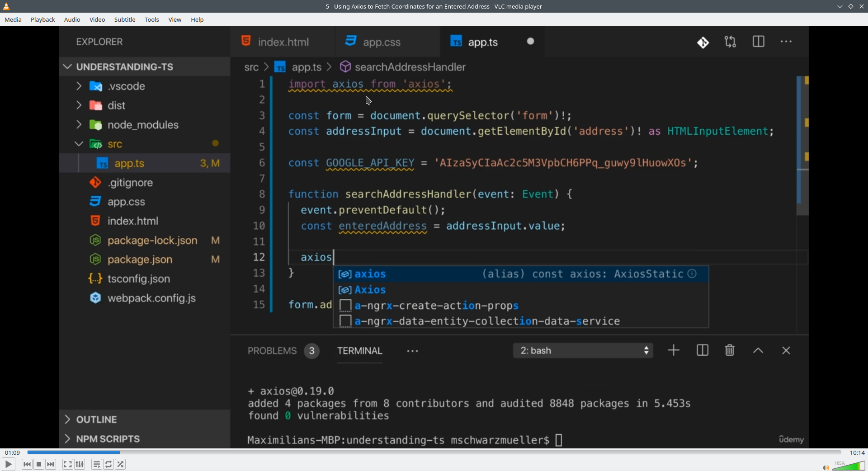
Task: Open the Audio menu
Action: coord(72,19)
